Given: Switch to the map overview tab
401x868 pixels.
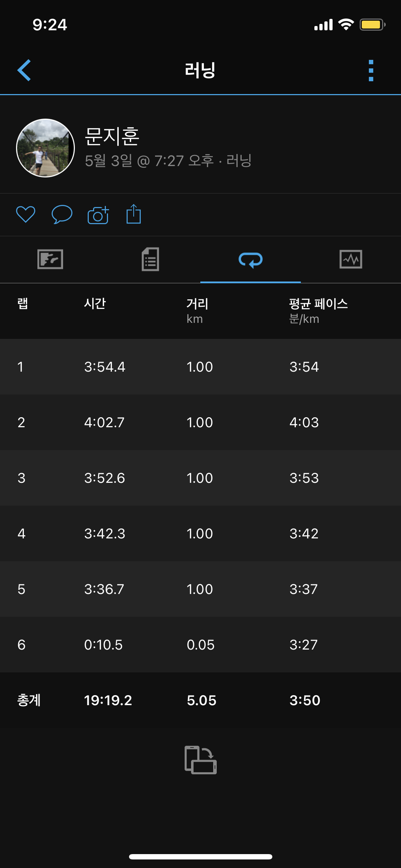Looking at the screenshot, I should coord(50,259).
